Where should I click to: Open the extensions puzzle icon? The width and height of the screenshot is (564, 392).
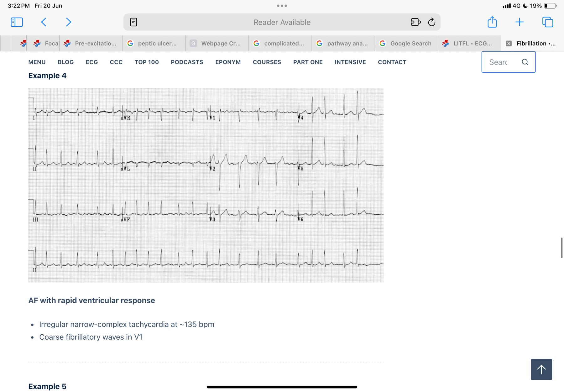click(415, 22)
